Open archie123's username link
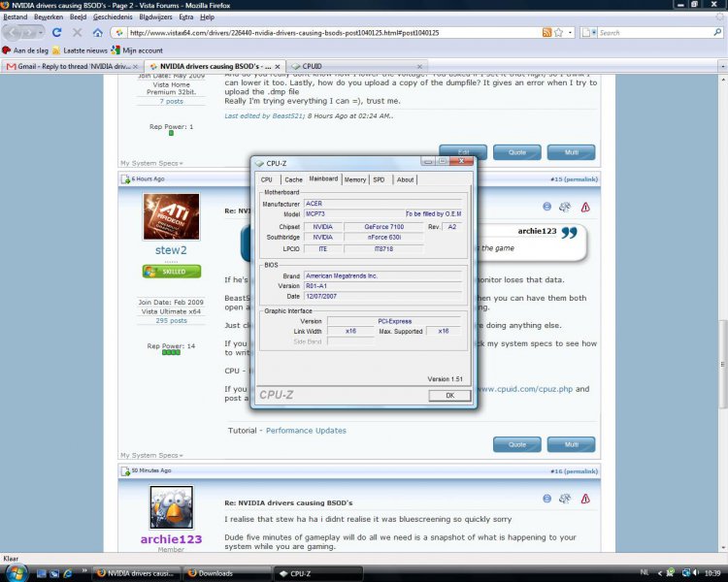Screen dimensions: 728x582 (x=171, y=539)
